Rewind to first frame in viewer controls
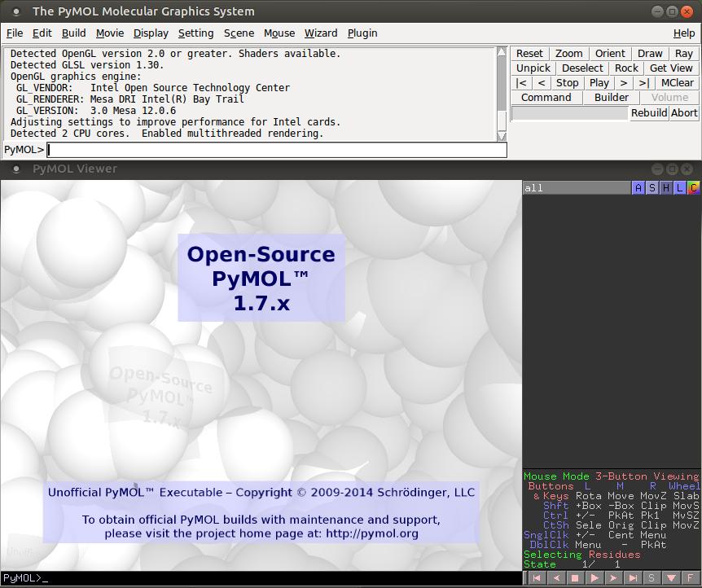This screenshot has width=702, height=588. coord(536,578)
